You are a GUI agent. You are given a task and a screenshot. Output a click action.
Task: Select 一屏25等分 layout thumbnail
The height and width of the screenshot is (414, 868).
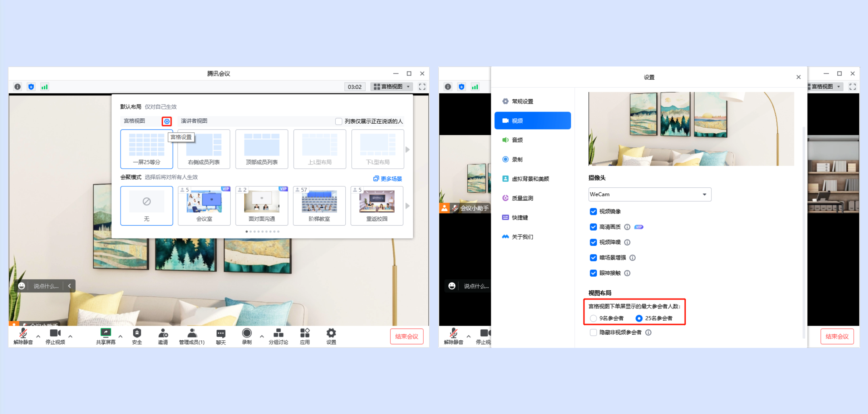pos(147,149)
